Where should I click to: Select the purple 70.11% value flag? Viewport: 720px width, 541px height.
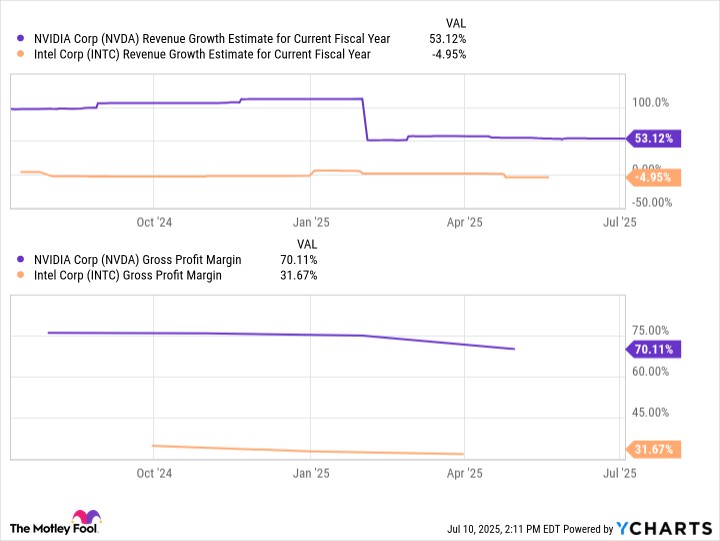coord(654,349)
